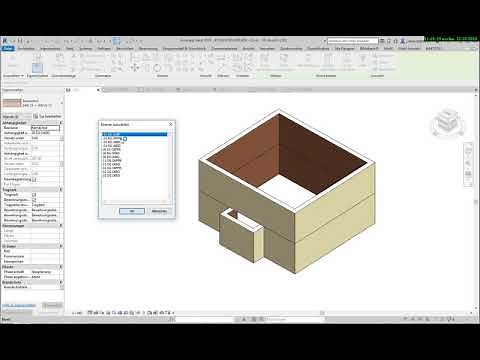Toggle the Raumbegrenzung checkbox
Viewport: 480px width, 360px height.
coord(34,179)
